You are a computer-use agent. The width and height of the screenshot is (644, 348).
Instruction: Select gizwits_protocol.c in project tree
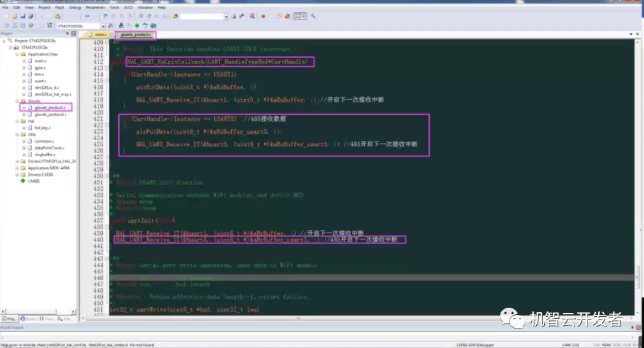point(49,114)
